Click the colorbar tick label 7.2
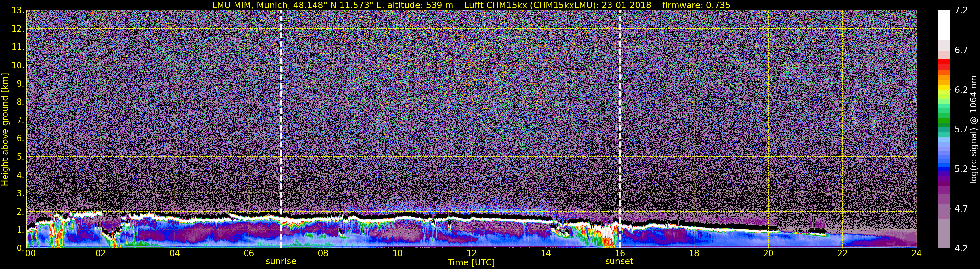Image resolution: width=980 pixels, height=269 pixels. 961,11
